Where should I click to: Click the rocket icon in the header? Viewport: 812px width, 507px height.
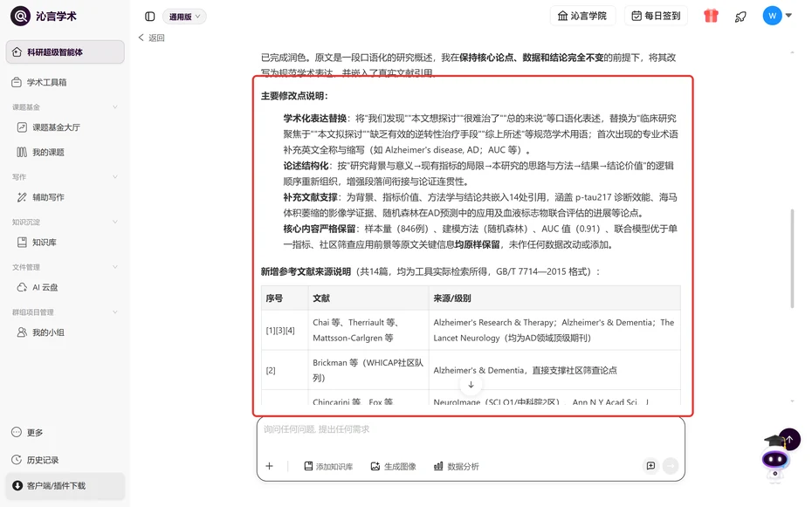click(740, 17)
